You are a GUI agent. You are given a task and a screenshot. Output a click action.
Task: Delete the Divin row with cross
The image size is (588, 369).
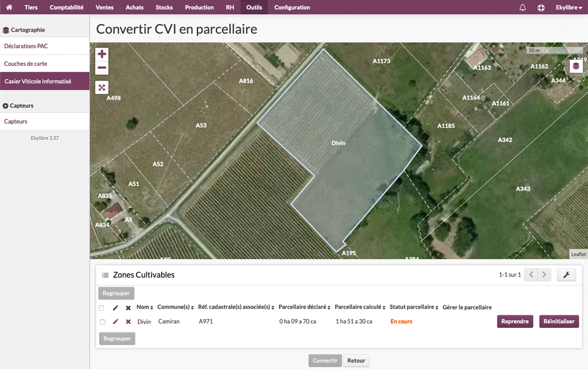click(x=128, y=322)
